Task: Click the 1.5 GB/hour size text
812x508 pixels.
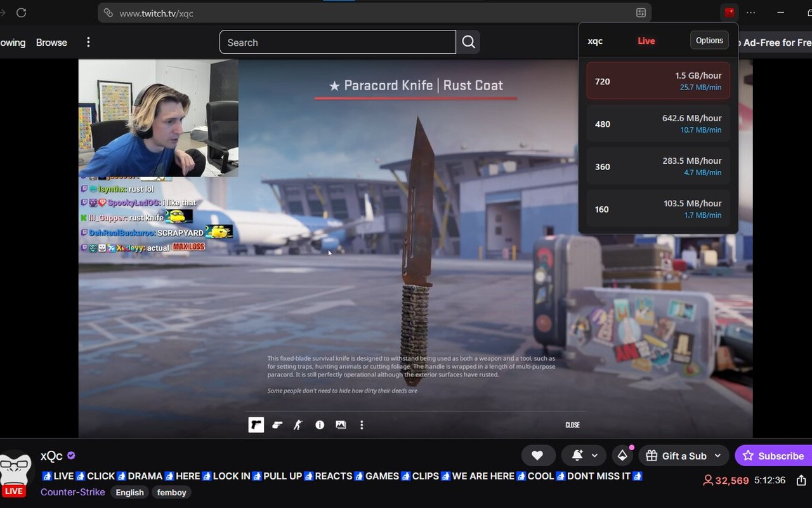Action: tap(698, 76)
